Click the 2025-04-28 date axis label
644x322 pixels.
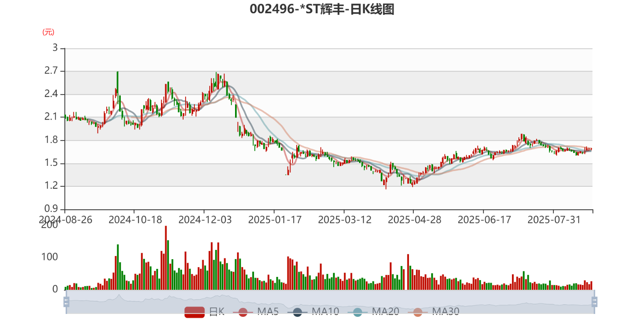pyautogui.click(x=415, y=220)
